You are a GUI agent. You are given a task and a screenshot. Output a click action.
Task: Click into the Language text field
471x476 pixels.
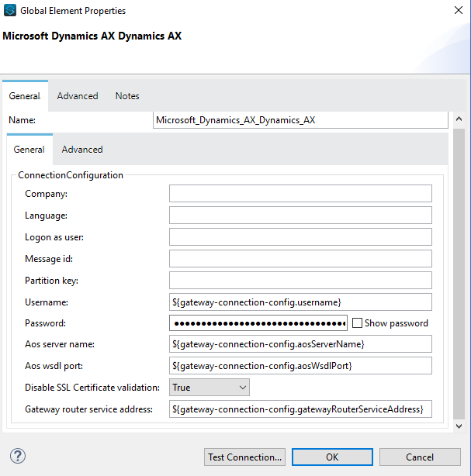[x=300, y=216]
